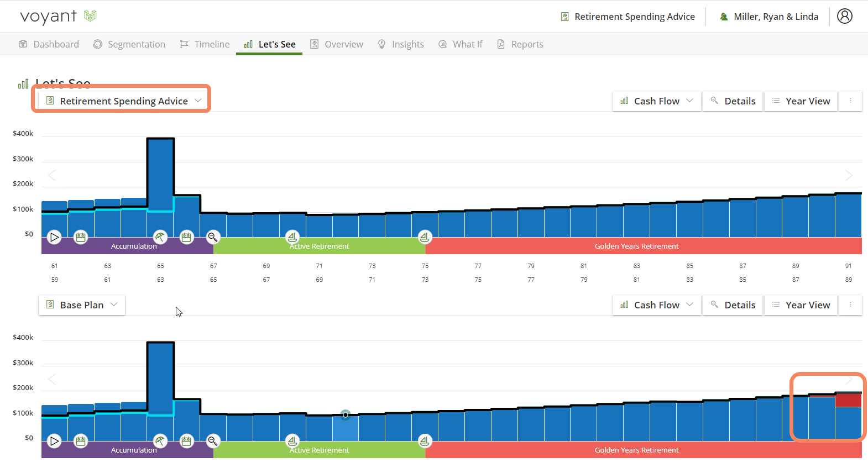Screen dimensions: 868x462
Task: Click the sailboat icon at Active Retirement start, top
Action: pos(292,238)
